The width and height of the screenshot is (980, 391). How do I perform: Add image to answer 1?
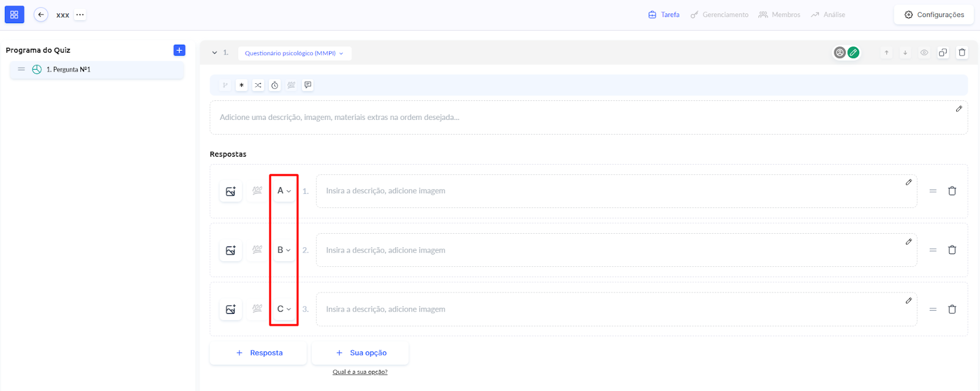pyautogui.click(x=230, y=192)
